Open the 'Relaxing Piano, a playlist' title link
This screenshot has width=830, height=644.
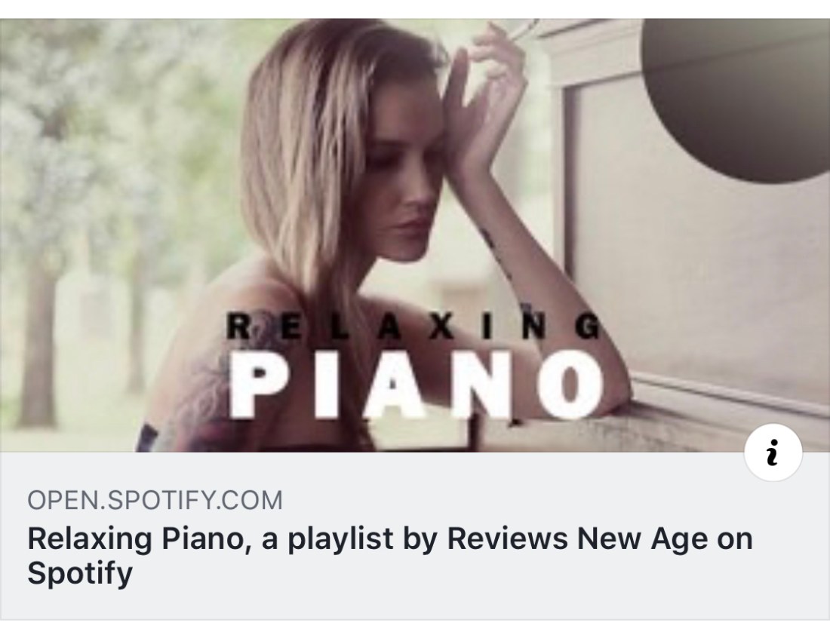pyautogui.click(x=389, y=556)
